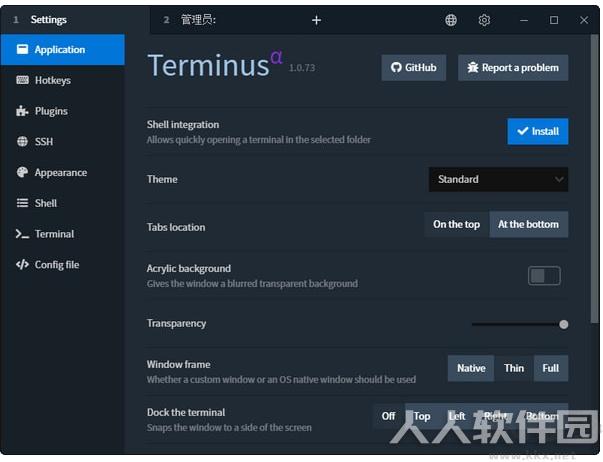Open the Appearance settings section
The image size is (603, 462).
click(x=62, y=172)
